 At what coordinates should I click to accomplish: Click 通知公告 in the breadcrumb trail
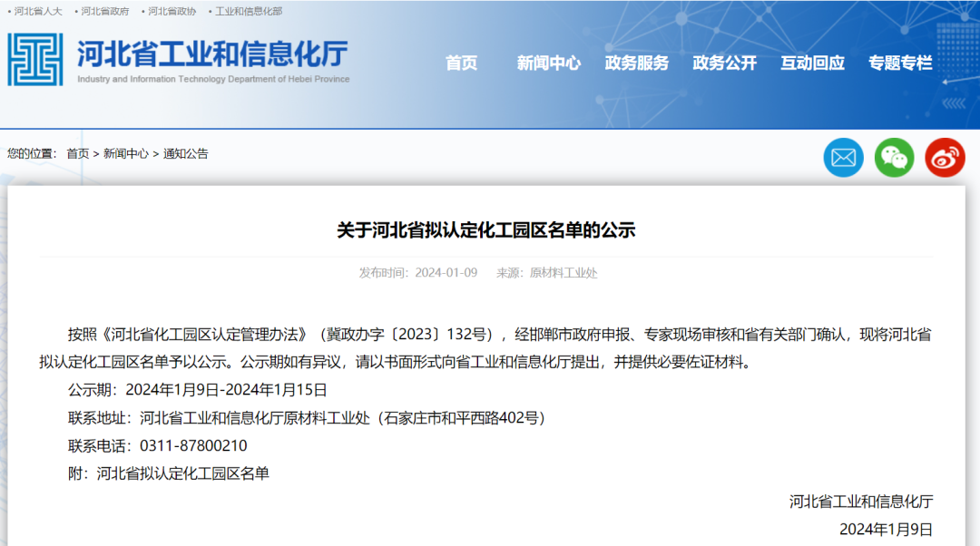[186, 154]
